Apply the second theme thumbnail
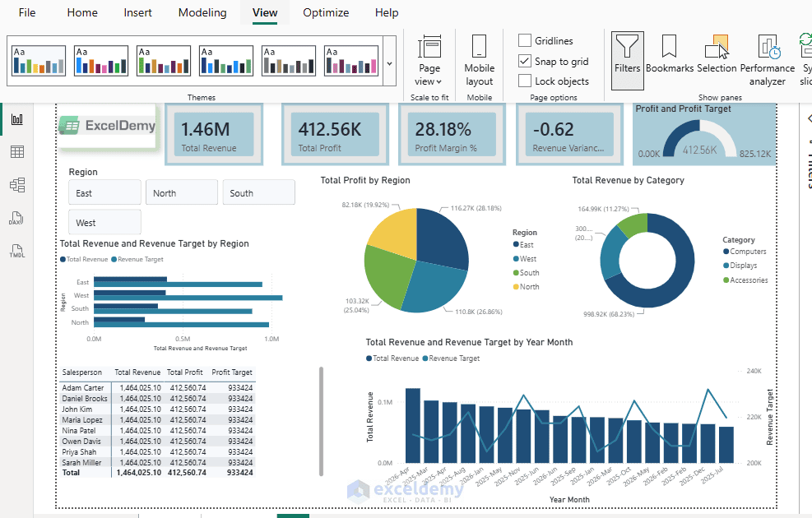812x518 pixels. (x=101, y=61)
